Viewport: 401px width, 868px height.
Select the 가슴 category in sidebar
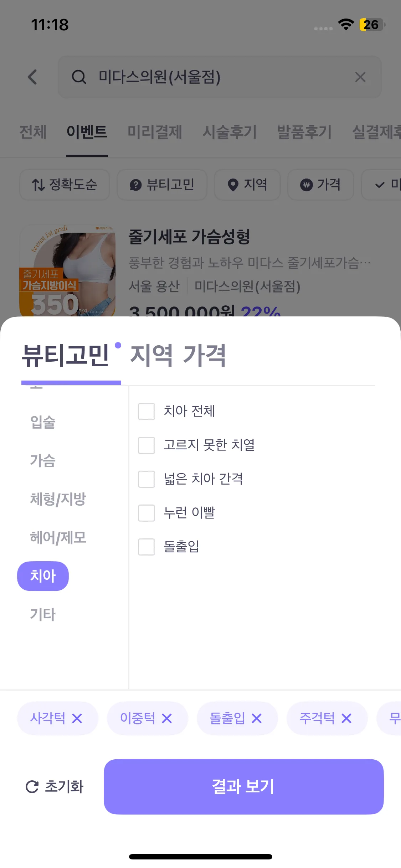point(43,460)
